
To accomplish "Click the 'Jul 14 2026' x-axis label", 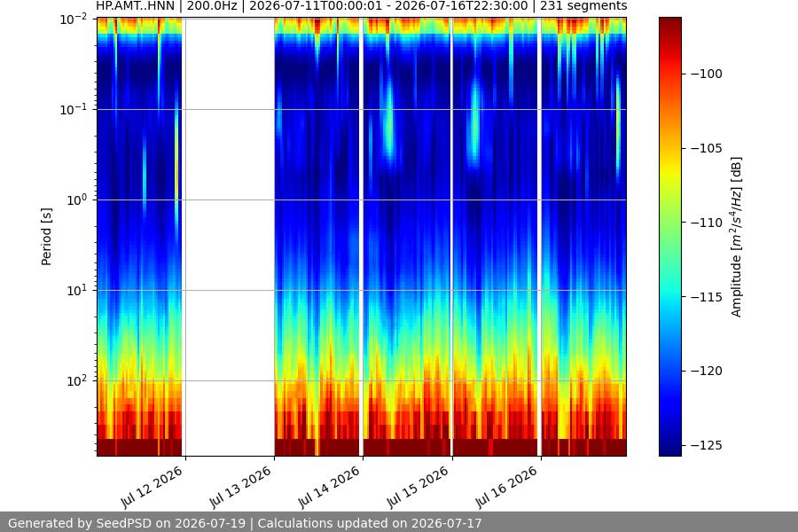I will tap(329, 487).
